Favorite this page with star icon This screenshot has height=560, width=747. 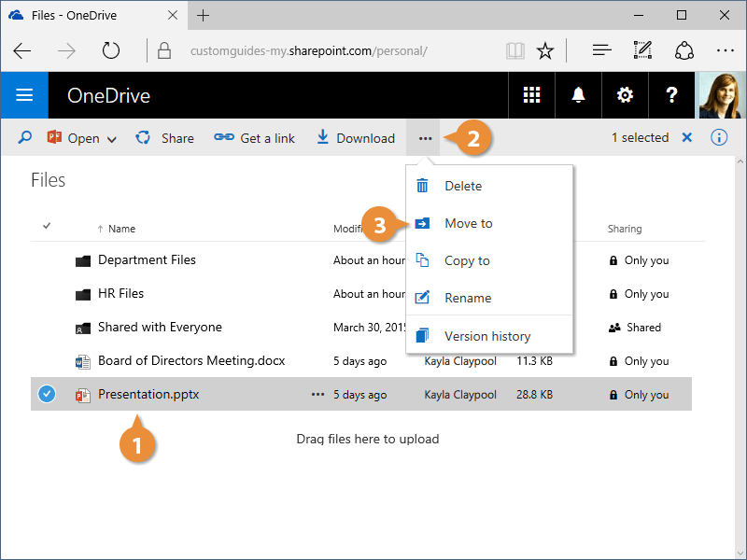coord(546,50)
